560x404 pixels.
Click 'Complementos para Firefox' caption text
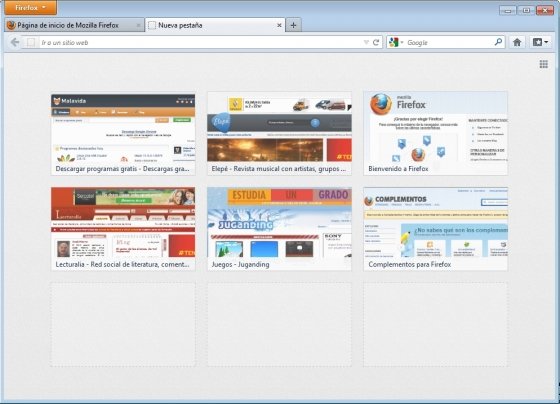(410, 265)
